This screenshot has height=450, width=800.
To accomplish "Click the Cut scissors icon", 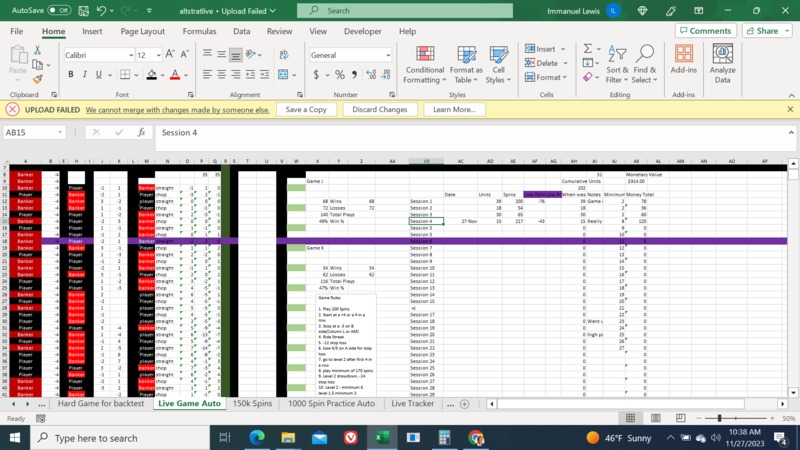I will tap(38, 50).
